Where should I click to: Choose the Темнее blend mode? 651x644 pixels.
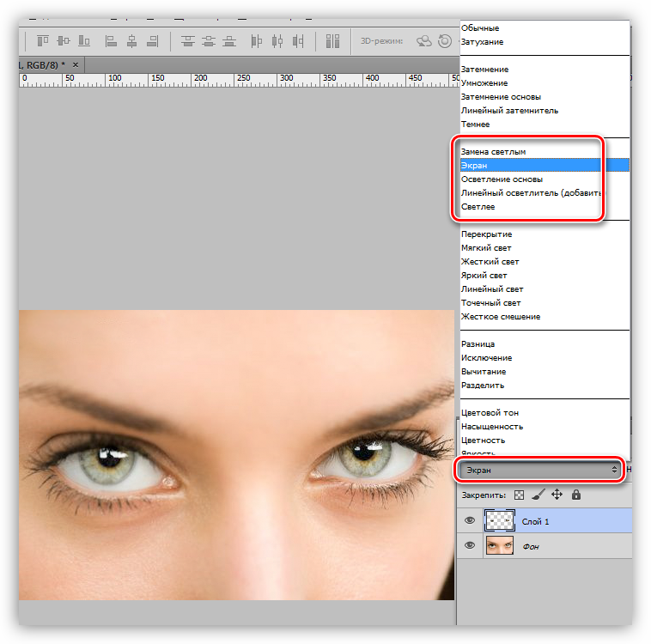475,124
